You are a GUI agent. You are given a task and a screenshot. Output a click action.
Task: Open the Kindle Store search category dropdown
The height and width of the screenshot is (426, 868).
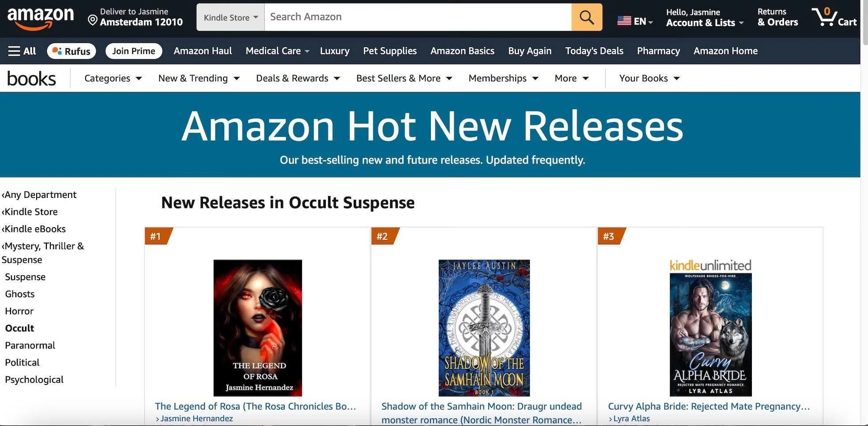230,17
